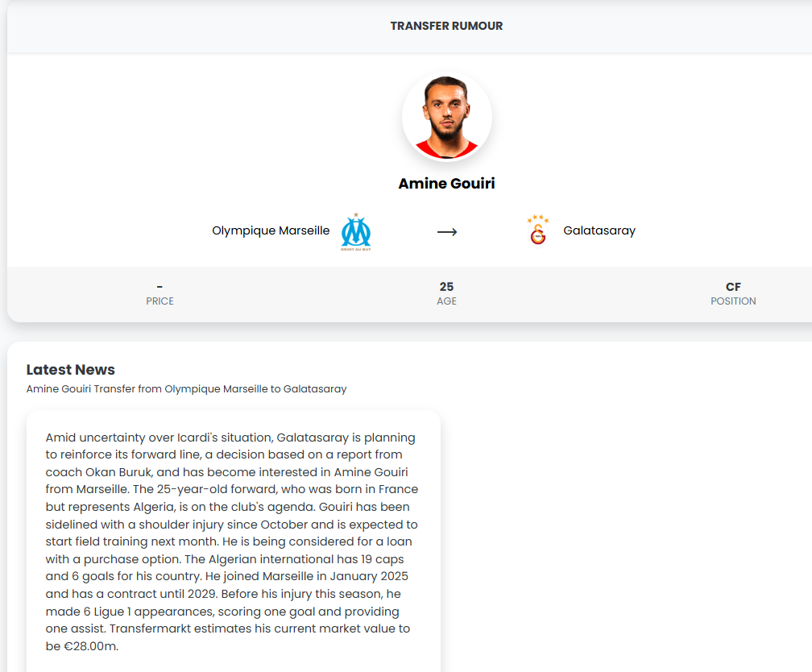Open the Olympique Marseille club name link

(x=271, y=230)
